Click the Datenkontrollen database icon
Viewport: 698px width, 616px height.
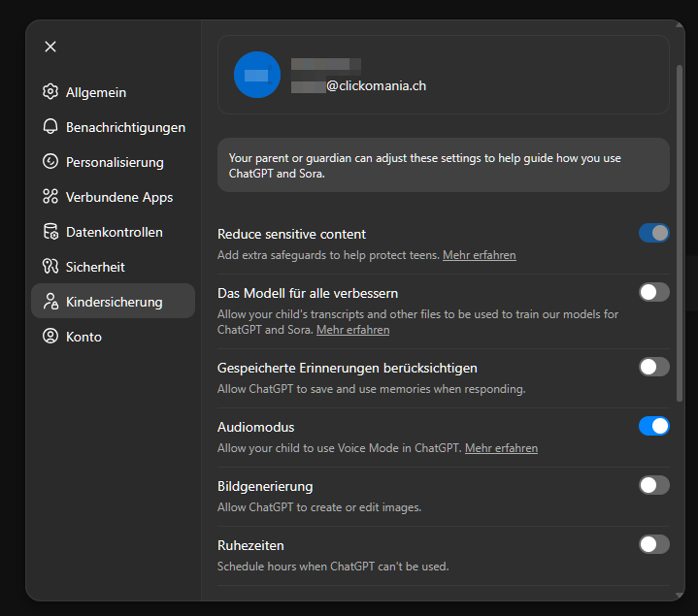[x=50, y=232]
